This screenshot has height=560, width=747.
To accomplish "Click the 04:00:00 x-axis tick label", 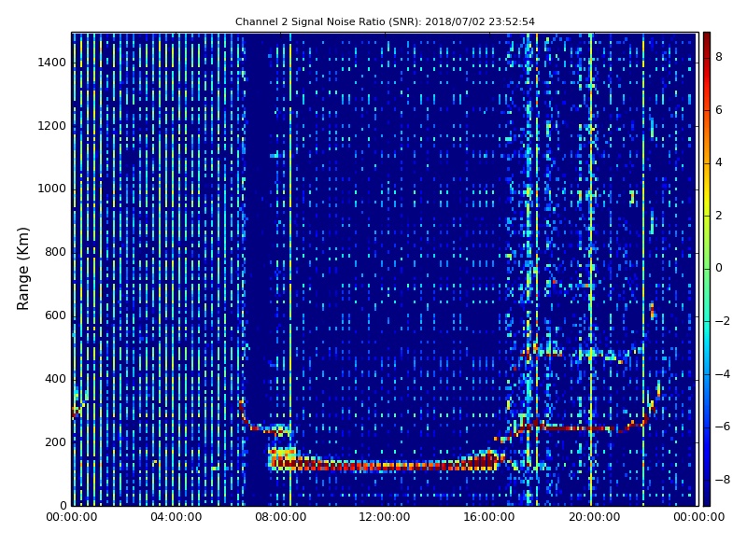I will [176, 517].
